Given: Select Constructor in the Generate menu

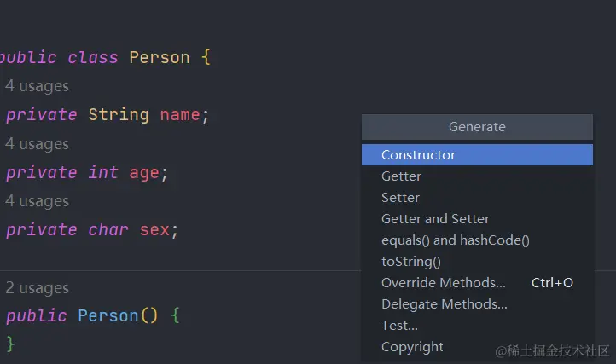Looking at the screenshot, I should coord(418,155).
